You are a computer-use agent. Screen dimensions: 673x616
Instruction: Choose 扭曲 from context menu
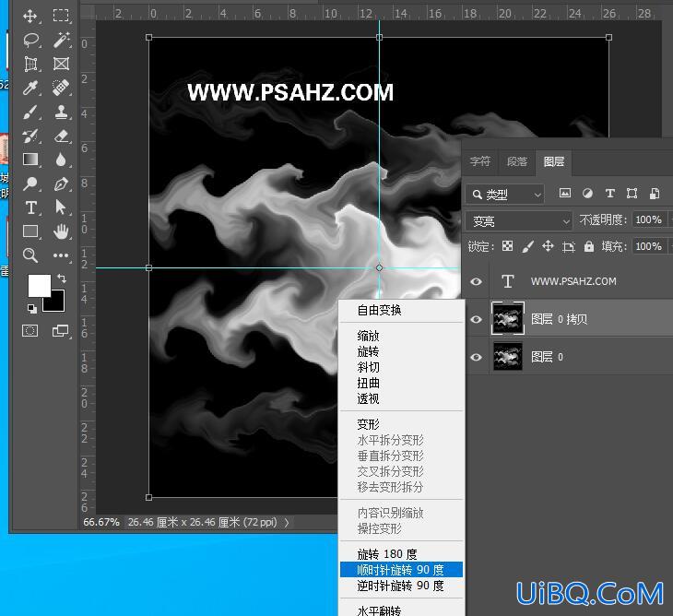click(401, 383)
